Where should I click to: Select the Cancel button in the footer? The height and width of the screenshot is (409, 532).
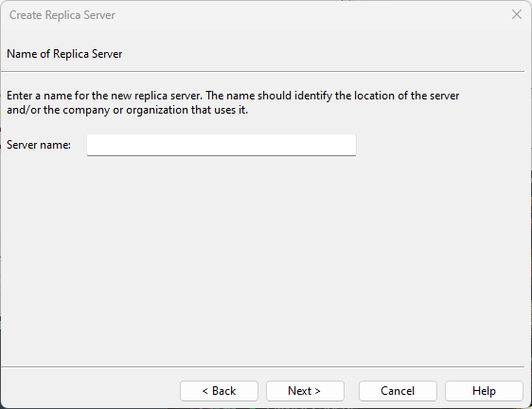(x=398, y=391)
